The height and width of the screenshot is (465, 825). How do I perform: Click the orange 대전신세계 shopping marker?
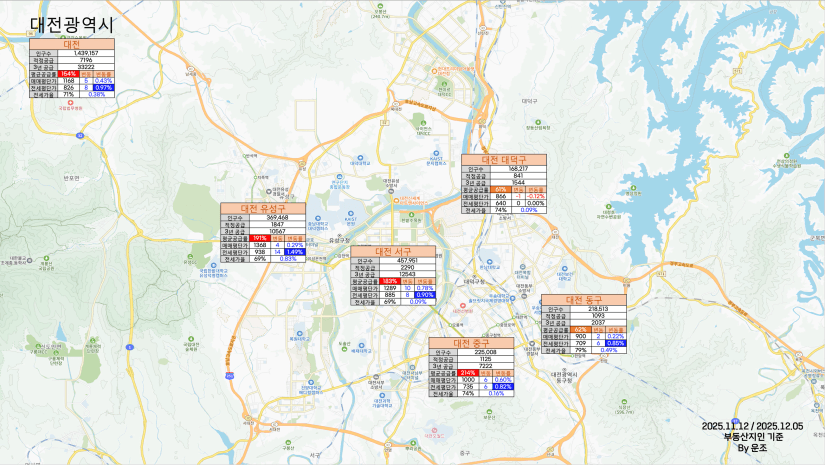tap(396, 200)
